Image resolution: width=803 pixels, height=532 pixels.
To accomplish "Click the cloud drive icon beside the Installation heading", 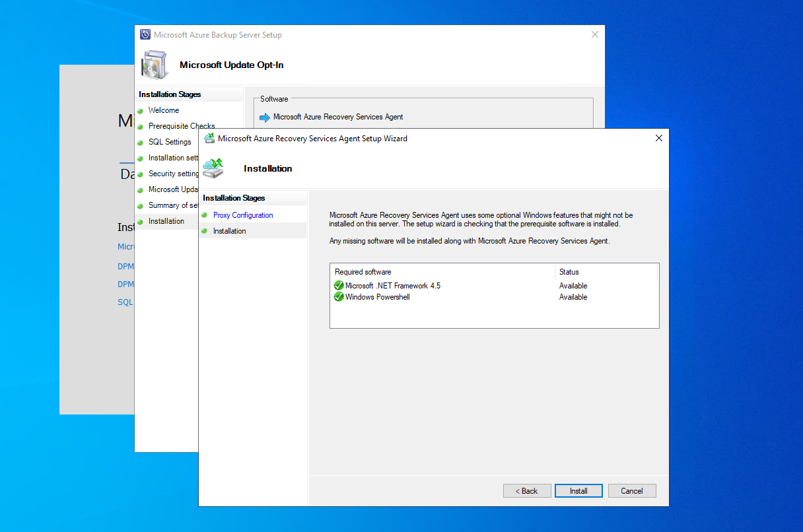I will (213, 168).
